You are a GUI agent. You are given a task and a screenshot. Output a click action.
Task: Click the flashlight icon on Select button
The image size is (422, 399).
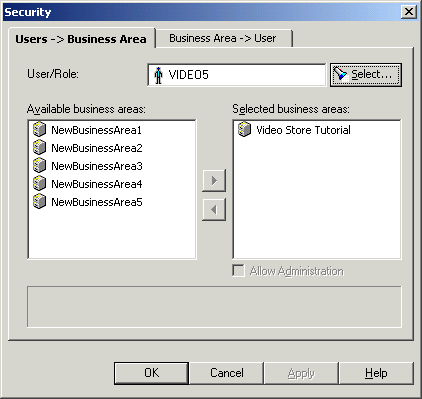coord(341,74)
